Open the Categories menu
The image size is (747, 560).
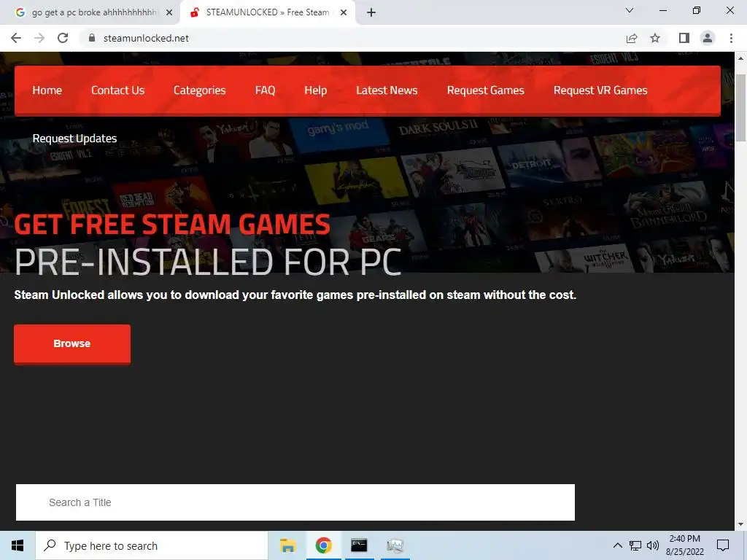point(200,90)
